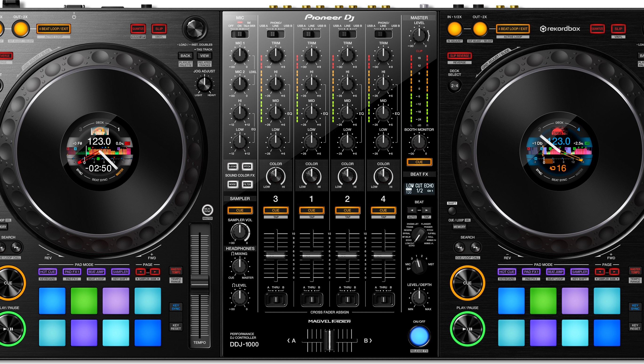
Task: Click left deck pad page right arrow
Action: (155, 272)
